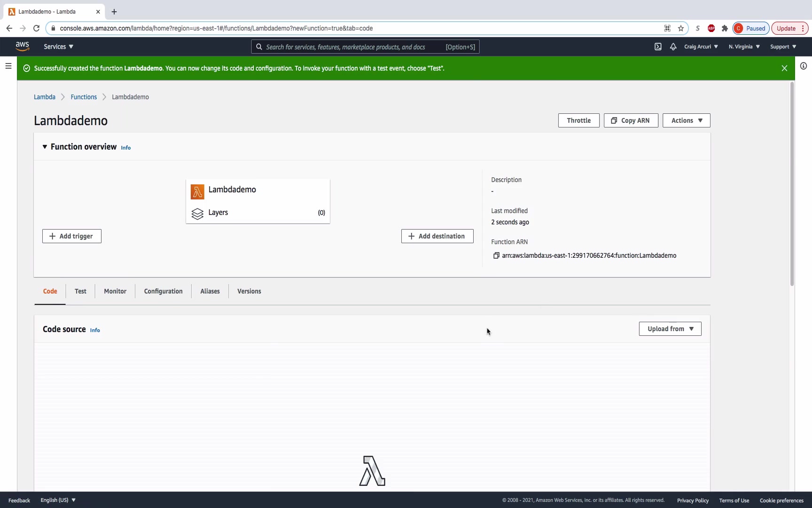The width and height of the screenshot is (812, 508).
Task: Open a new browser tab
Action: point(114,12)
